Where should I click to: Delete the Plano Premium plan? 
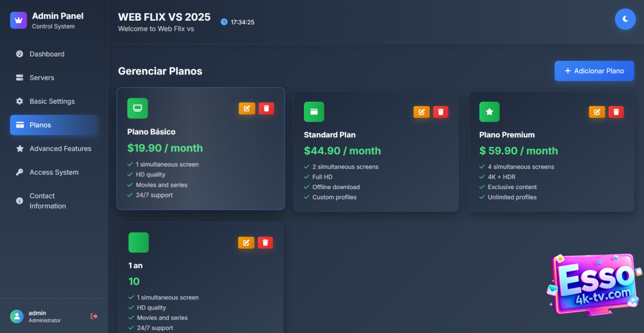[616, 112]
